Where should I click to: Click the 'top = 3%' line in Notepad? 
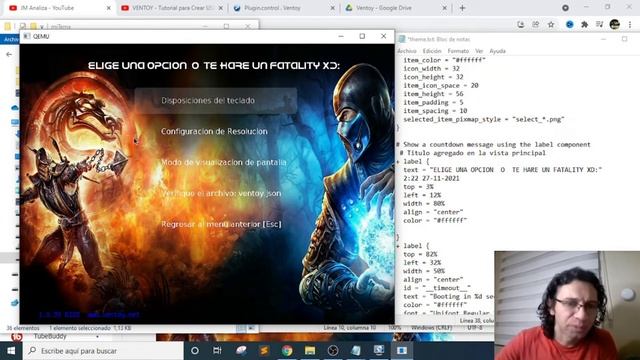418,187
